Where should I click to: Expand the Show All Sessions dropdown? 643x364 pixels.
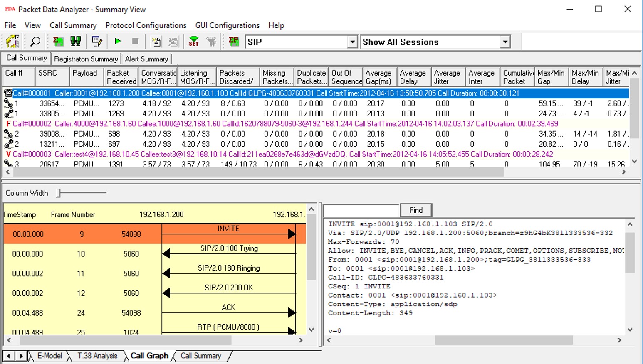coord(505,42)
